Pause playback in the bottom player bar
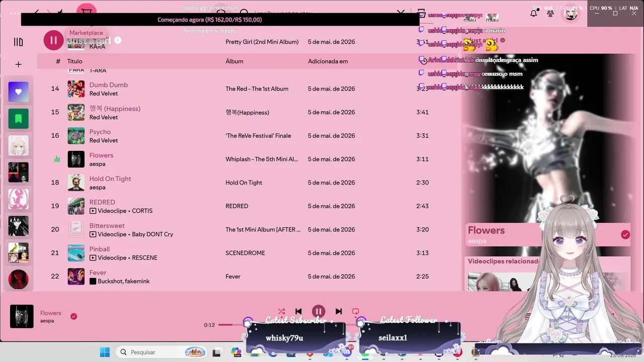This screenshot has width=644, height=362. coord(318,312)
